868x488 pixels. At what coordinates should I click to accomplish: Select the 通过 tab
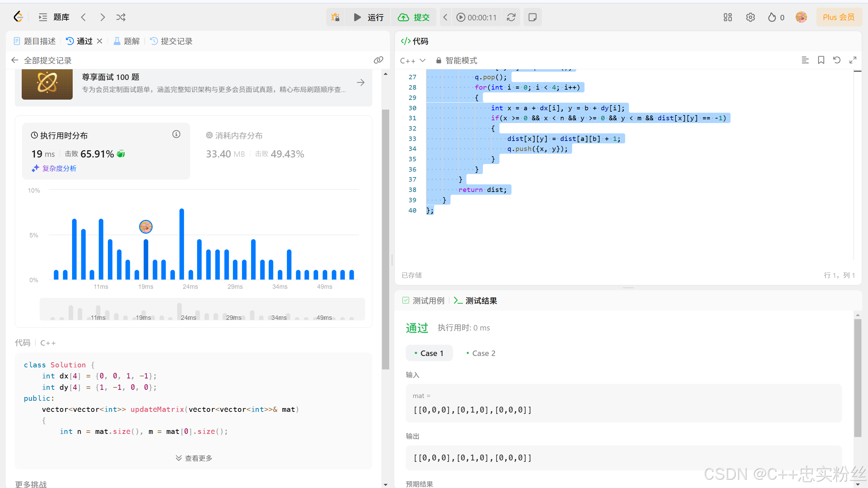click(80, 41)
